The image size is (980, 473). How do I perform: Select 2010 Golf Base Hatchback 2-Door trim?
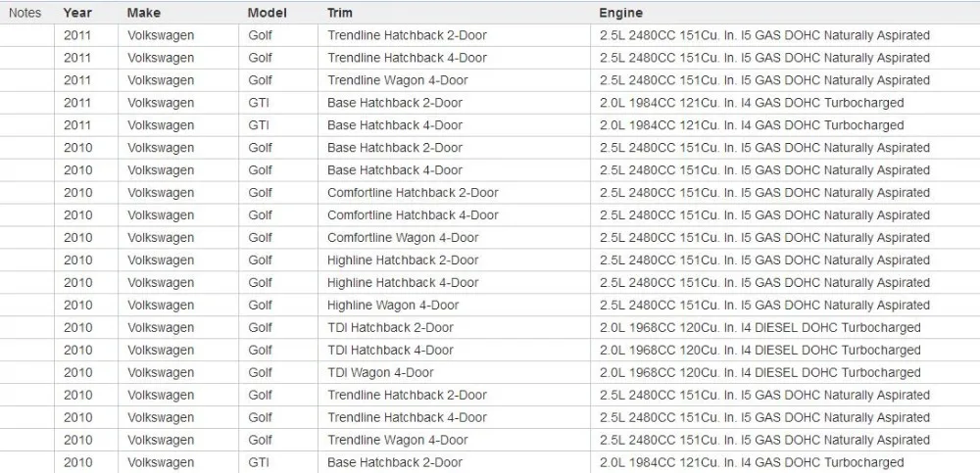(x=395, y=148)
